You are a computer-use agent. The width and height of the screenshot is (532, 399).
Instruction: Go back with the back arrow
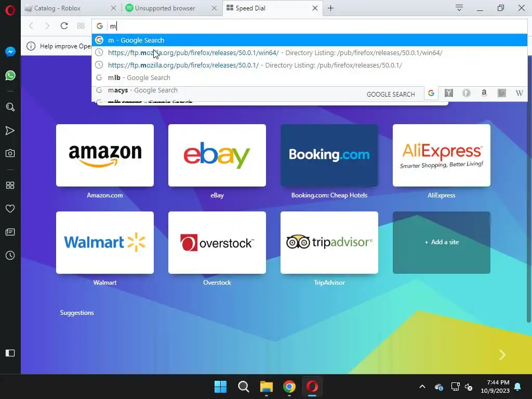point(31,26)
